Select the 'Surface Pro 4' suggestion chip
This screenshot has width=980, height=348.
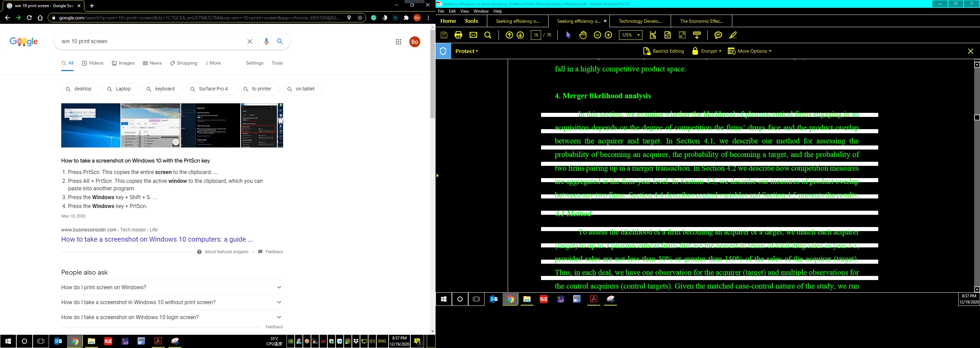pyautogui.click(x=211, y=89)
